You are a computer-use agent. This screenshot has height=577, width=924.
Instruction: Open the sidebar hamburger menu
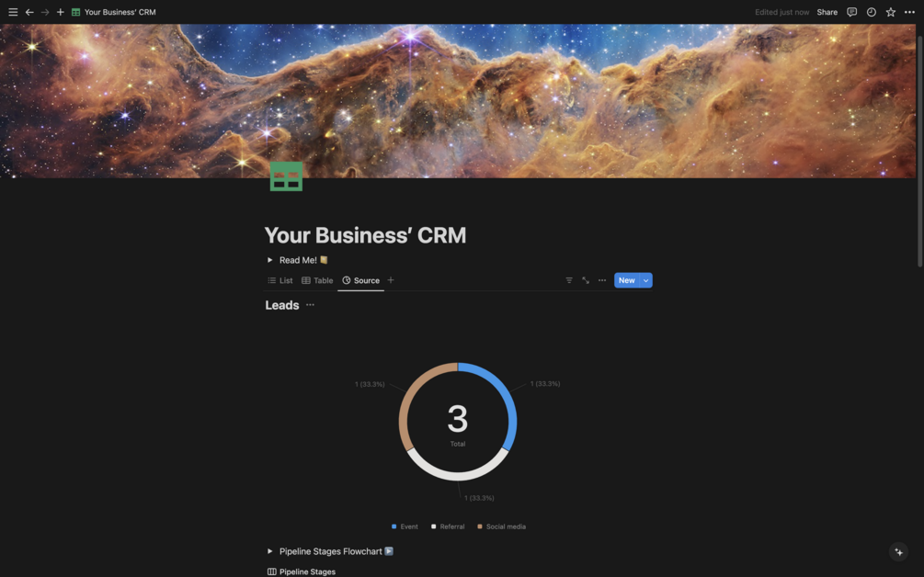point(13,12)
